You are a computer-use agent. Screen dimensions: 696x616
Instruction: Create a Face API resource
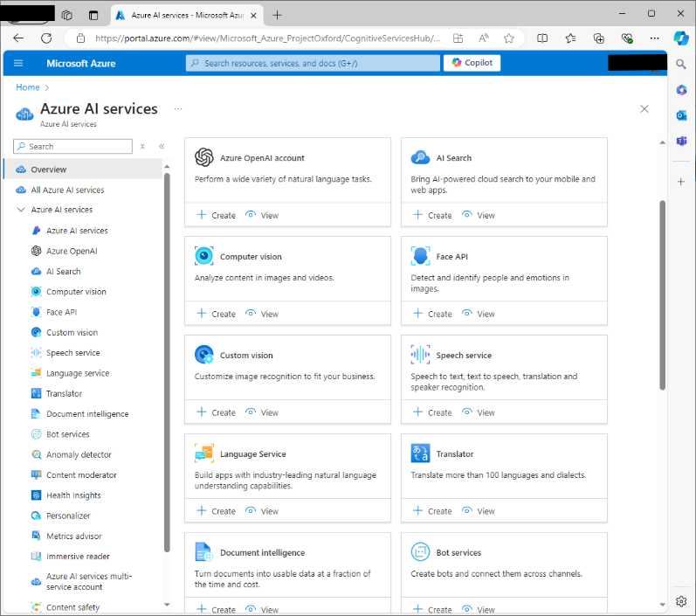coord(432,314)
